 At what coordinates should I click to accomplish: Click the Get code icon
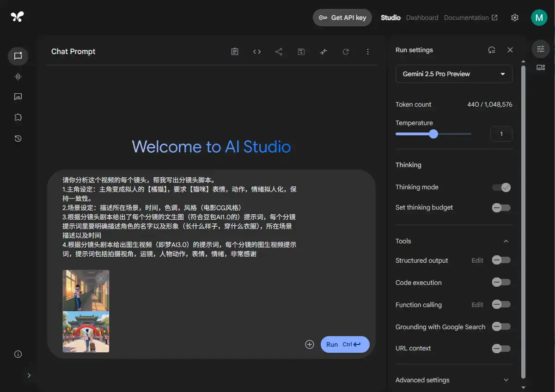pos(256,51)
